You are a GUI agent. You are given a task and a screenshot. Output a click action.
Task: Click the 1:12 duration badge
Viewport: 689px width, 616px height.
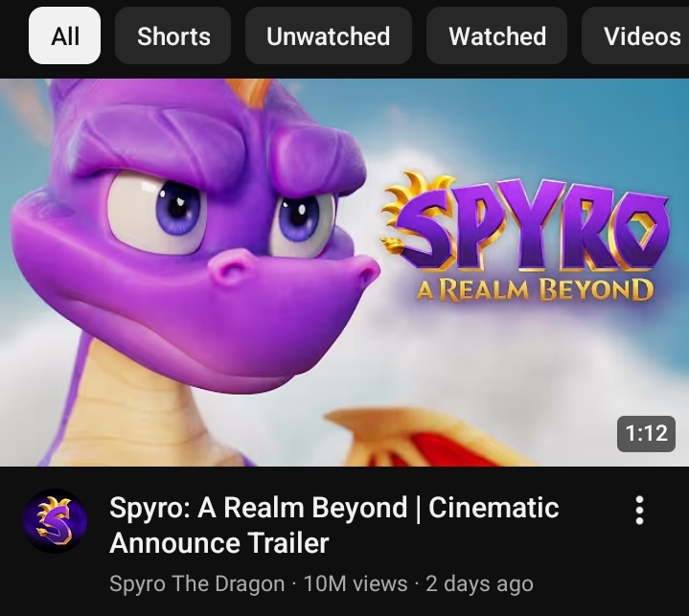click(x=646, y=433)
